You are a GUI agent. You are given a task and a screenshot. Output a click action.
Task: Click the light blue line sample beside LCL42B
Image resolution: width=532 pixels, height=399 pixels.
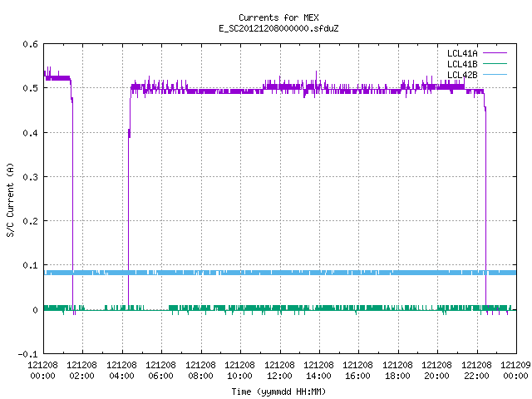pos(495,74)
